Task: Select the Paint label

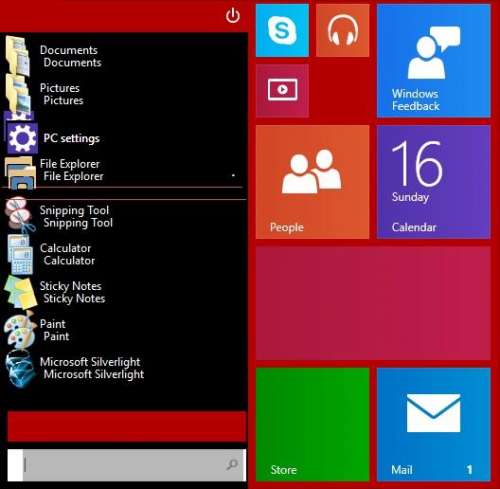Action: (54, 330)
